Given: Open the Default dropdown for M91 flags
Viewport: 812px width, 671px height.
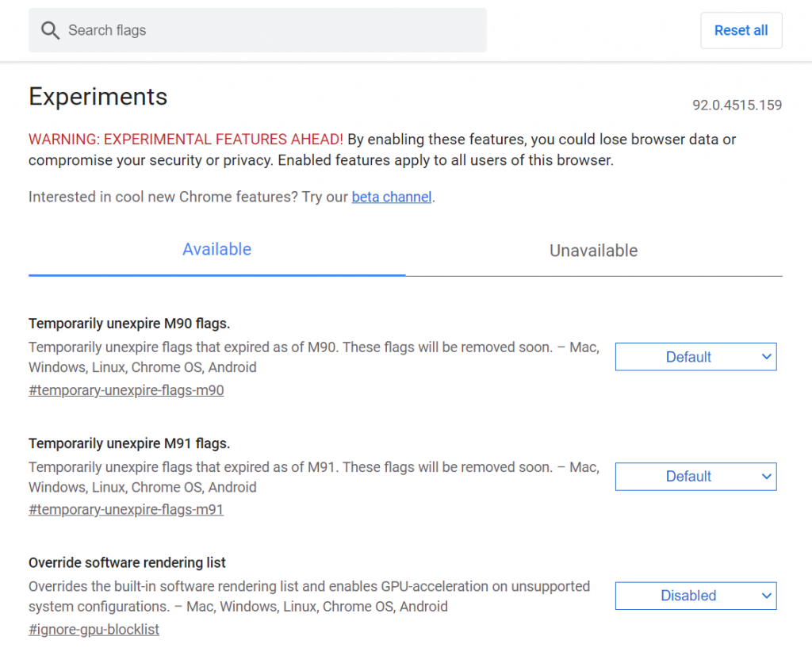Looking at the screenshot, I should pyautogui.click(x=688, y=476).
